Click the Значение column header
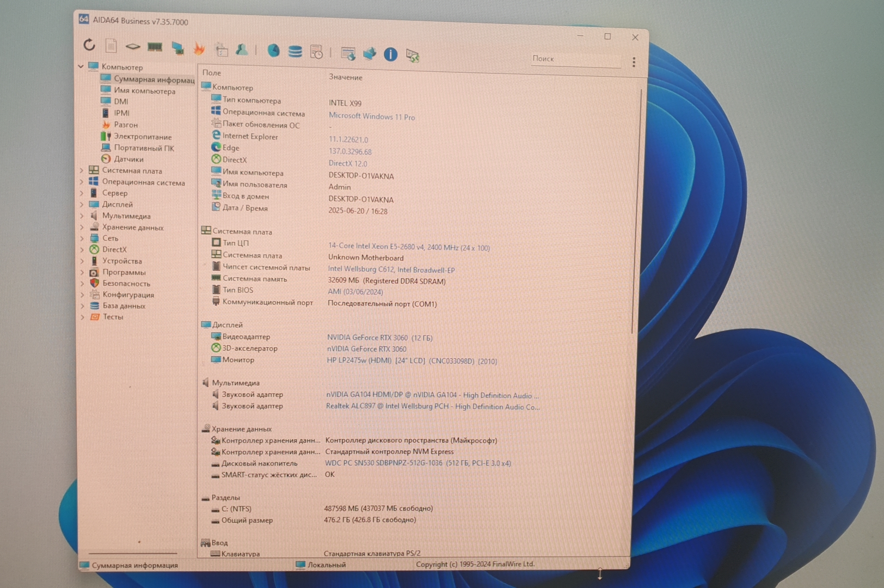The height and width of the screenshot is (588, 884). coord(345,77)
